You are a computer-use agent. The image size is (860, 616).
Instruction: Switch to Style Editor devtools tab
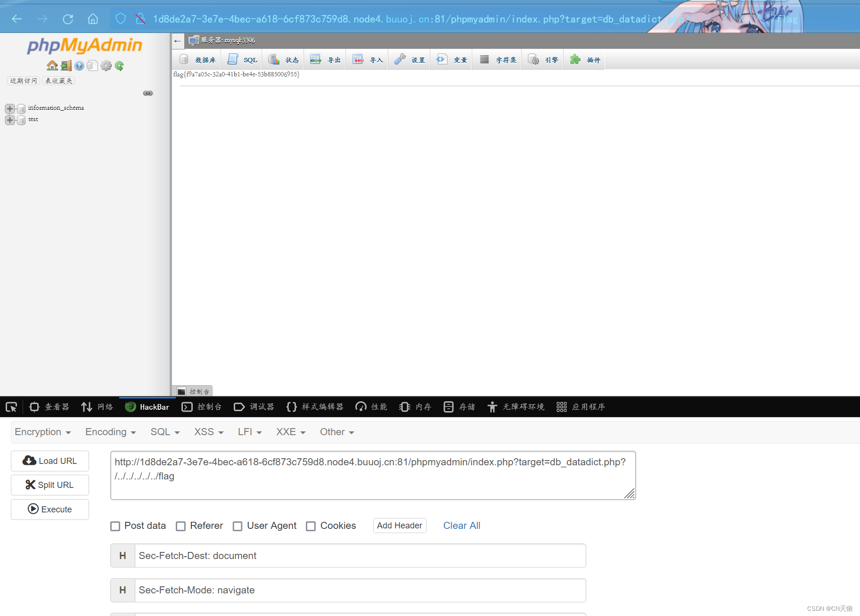[315, 407]
